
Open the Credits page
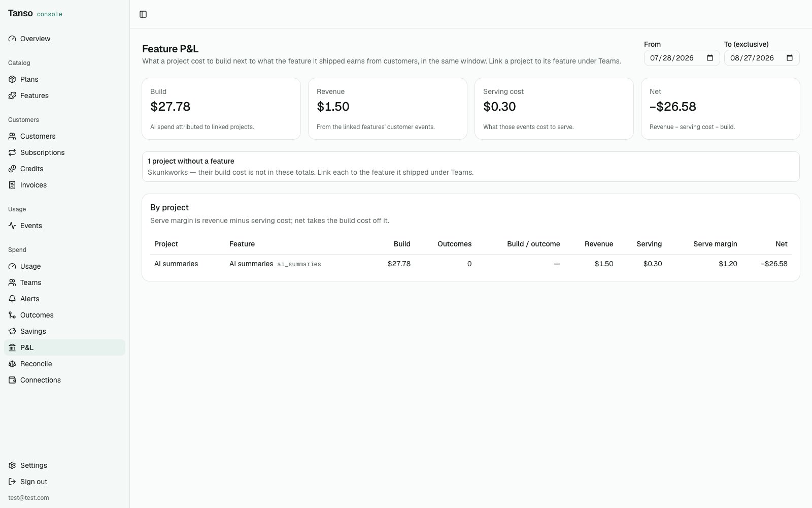(x=64, y=169)
